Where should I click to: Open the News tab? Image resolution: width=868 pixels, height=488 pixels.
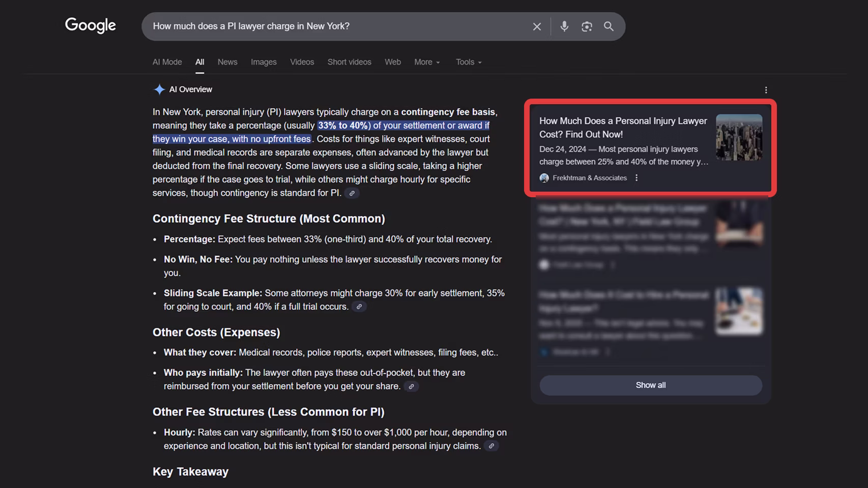(x=227, y=62)
